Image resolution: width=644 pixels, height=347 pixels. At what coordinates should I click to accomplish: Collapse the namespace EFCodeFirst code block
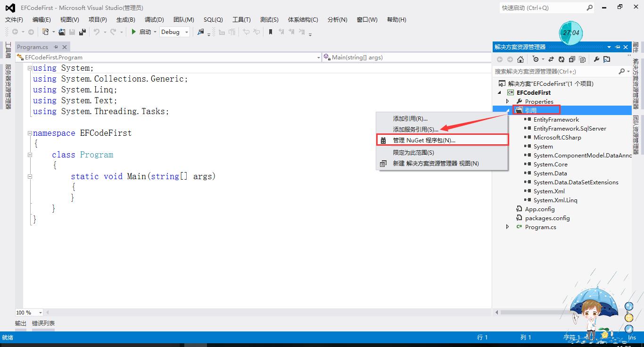30,133
